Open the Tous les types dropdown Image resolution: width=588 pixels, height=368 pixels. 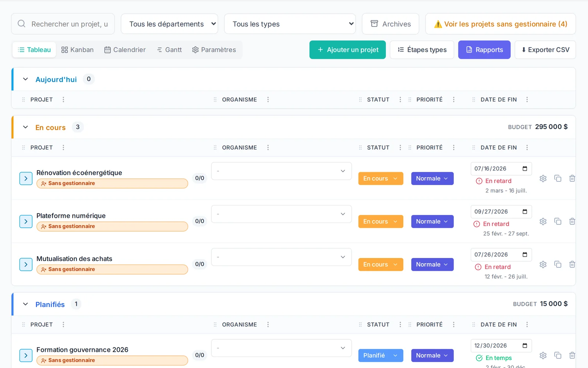pyautogui.click(x=290, y=24)
